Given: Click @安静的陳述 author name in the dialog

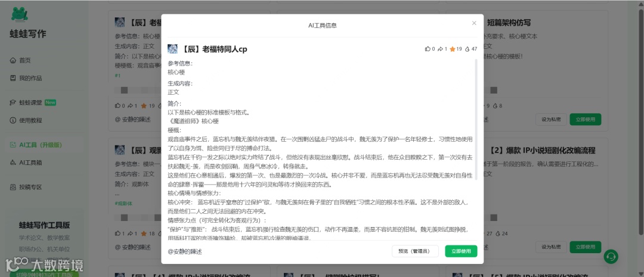Looking at the screenshot, I should click(x=185, y=251).
